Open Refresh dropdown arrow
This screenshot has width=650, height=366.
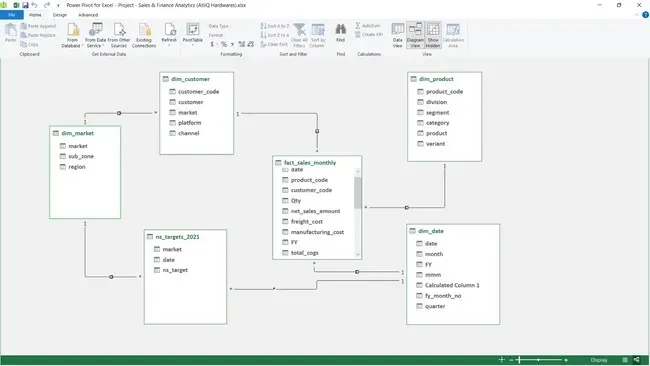coord(169,45)
